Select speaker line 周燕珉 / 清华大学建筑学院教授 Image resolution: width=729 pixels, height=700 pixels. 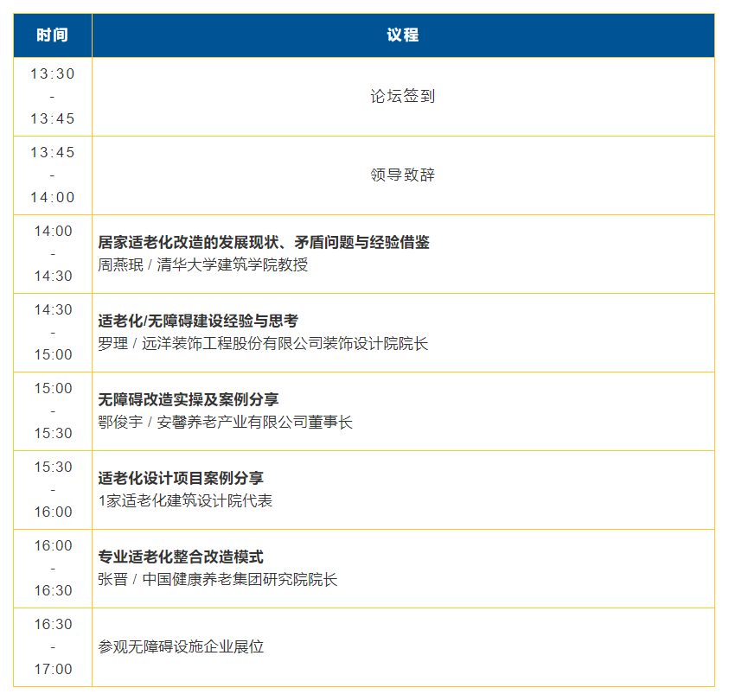tap(203, 265)
